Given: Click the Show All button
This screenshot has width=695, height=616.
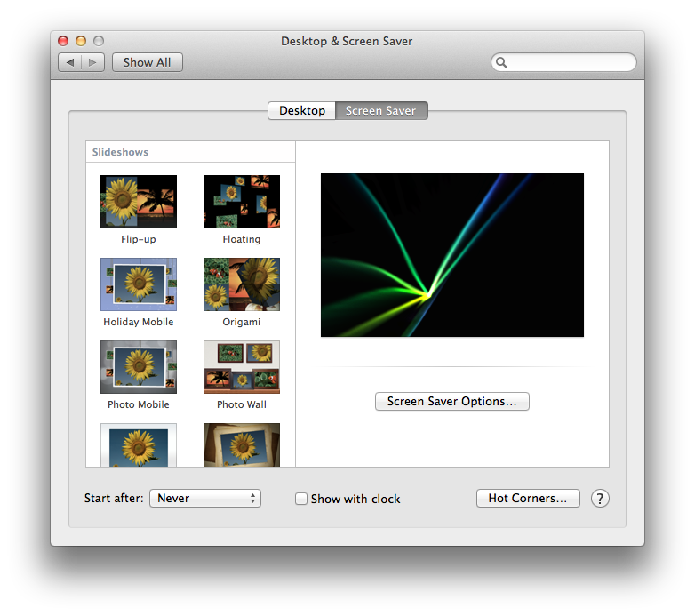Looking at the screenshot, I should point(148,62).
